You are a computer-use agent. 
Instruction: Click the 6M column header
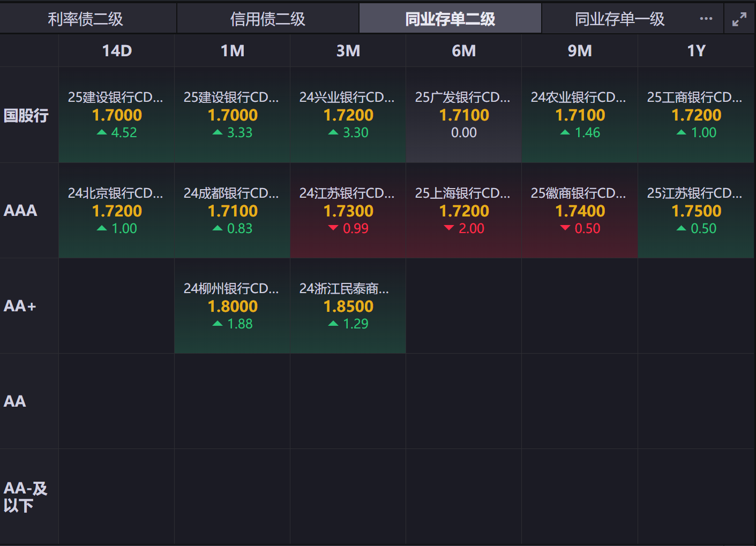464,51
